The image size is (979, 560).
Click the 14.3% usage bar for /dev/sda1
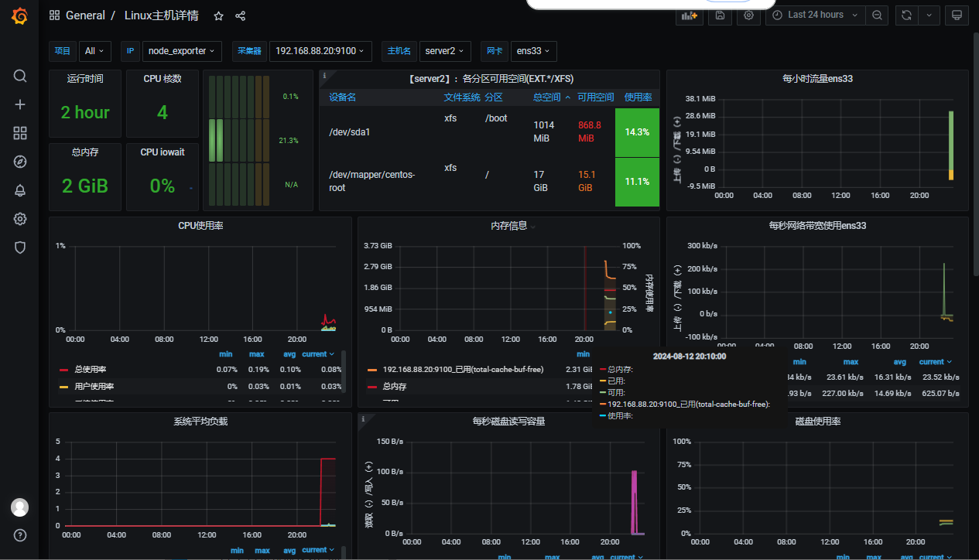coord(637,132)
